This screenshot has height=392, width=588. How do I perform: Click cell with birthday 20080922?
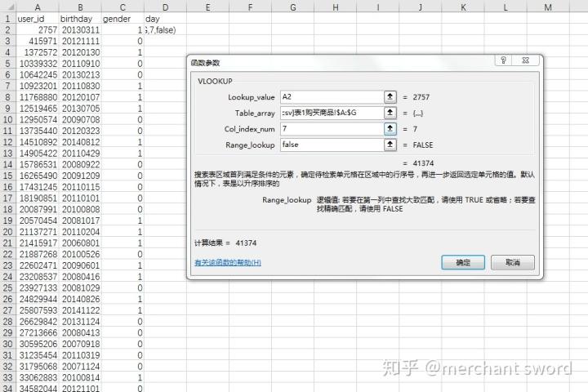click(80, 164)
